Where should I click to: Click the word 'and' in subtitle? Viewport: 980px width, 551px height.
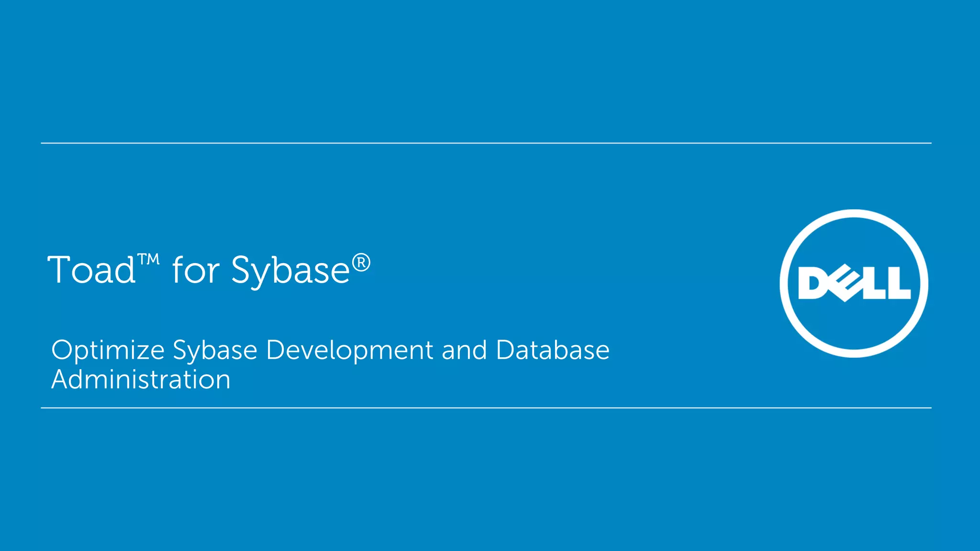point(464,350)
